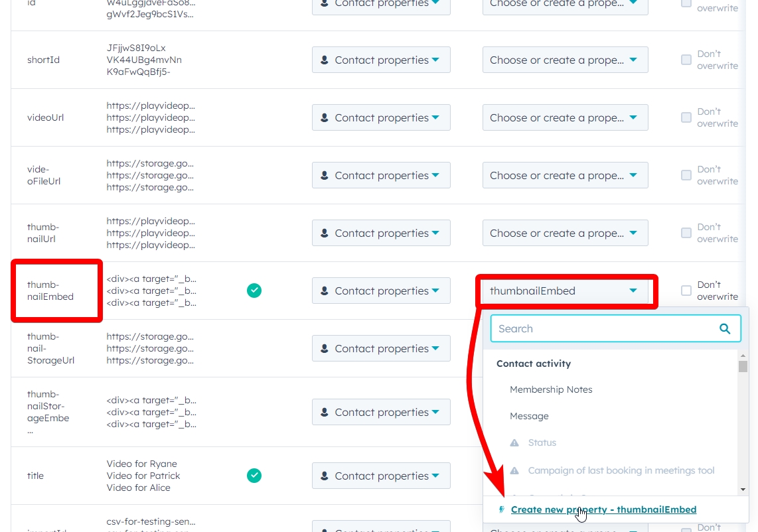758x532 pixels.
Task: Open Contact properties button for videoFileUrl row
Action: coord(381,175)
